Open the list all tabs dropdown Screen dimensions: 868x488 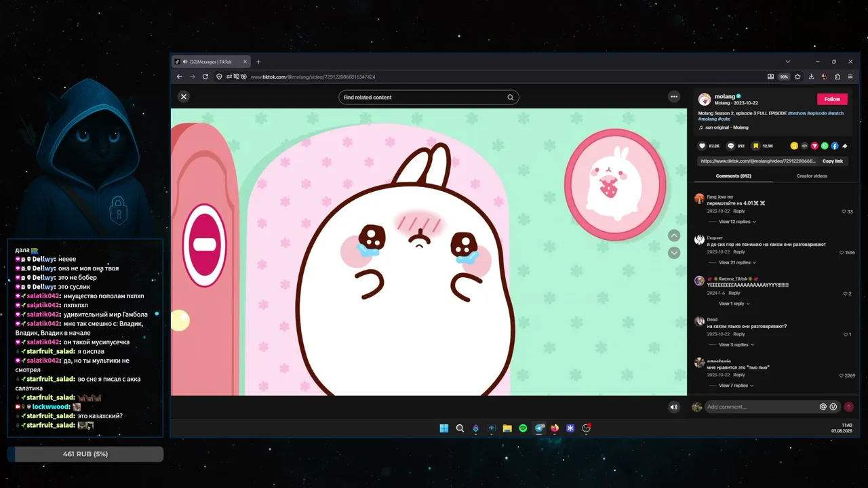click(787, 62)
